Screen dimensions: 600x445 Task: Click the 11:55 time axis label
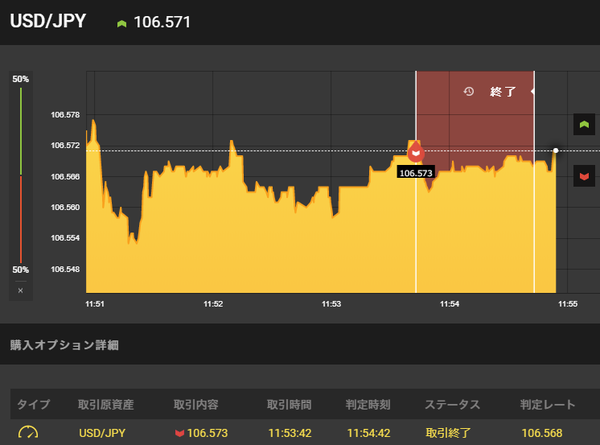567,304
